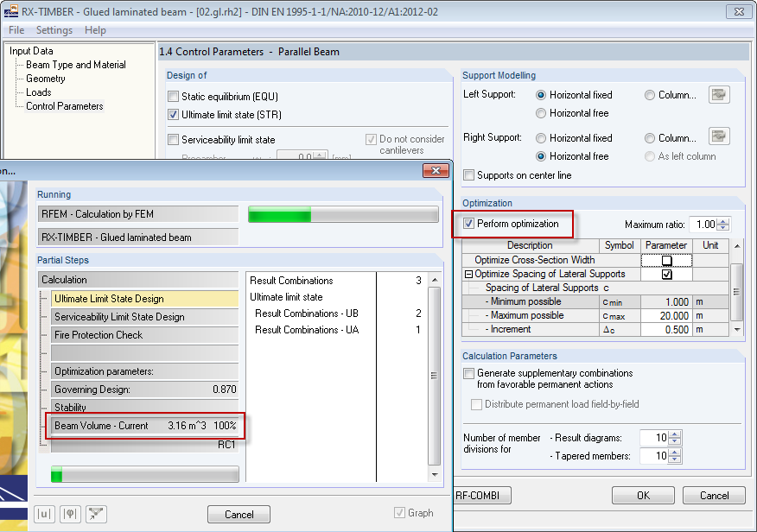The image size is (757, 532).
Task: Click optimization table scrollbar down arrow
Action: click(x=737, y=329)
